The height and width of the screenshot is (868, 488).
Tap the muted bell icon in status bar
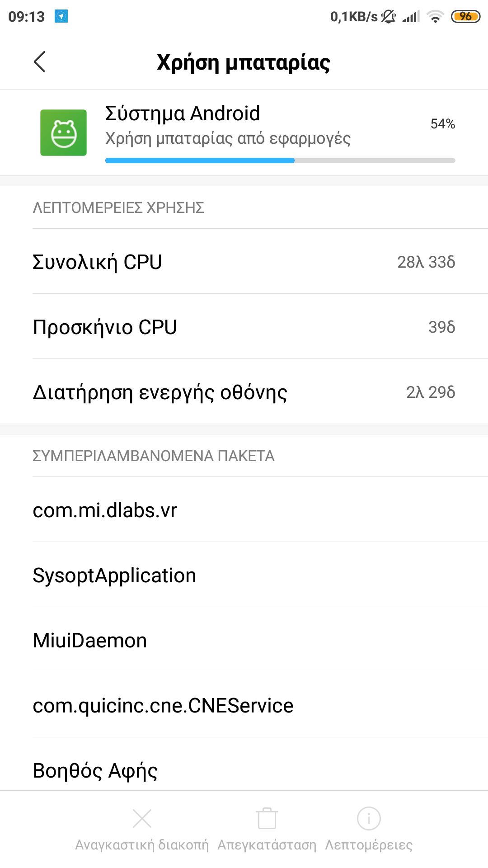pyautogui.click(x=388, y=17)
